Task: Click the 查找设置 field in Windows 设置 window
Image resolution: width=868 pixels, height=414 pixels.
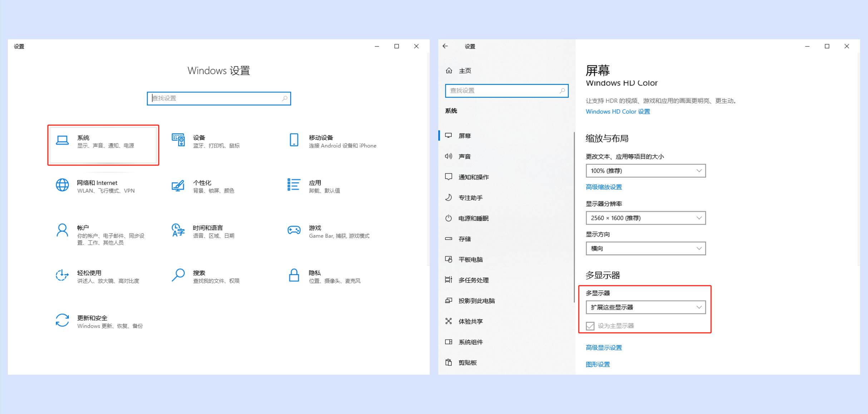Action: point(219,98)
